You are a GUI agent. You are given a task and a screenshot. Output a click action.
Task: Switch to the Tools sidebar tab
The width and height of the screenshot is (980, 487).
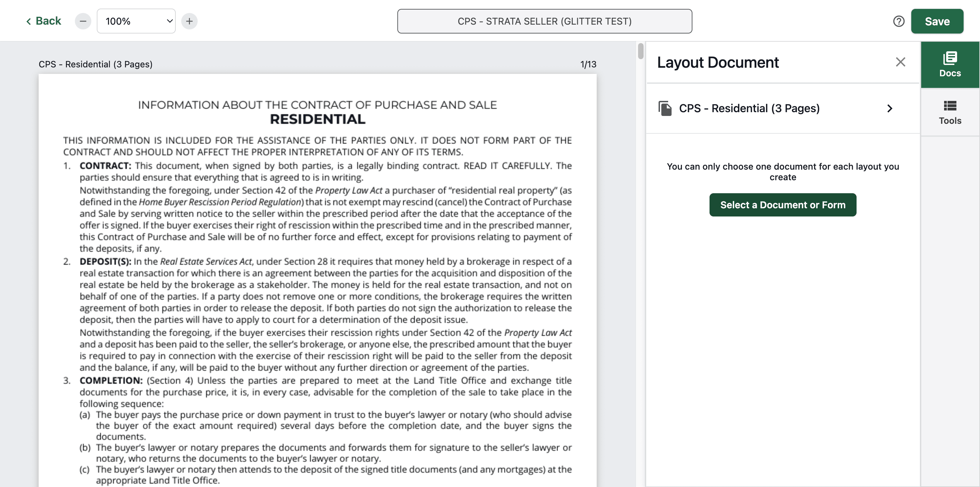[950, 113]
